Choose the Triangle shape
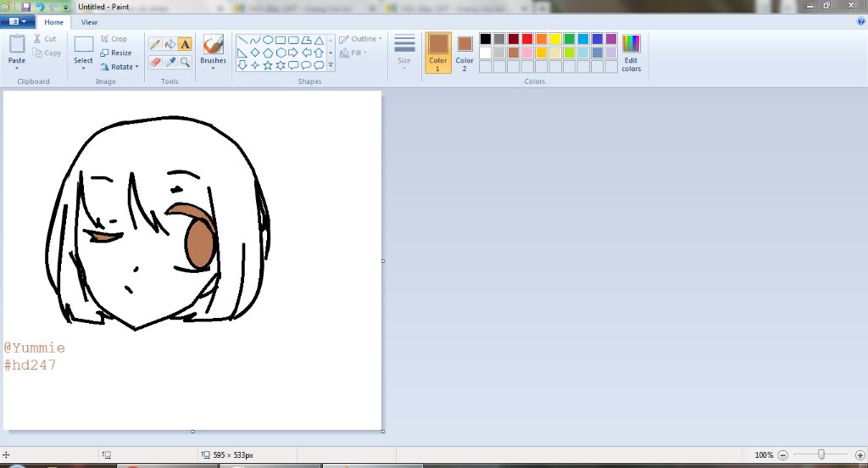The width and height of the screenshot is (868, 468). (x=319, y=40)
